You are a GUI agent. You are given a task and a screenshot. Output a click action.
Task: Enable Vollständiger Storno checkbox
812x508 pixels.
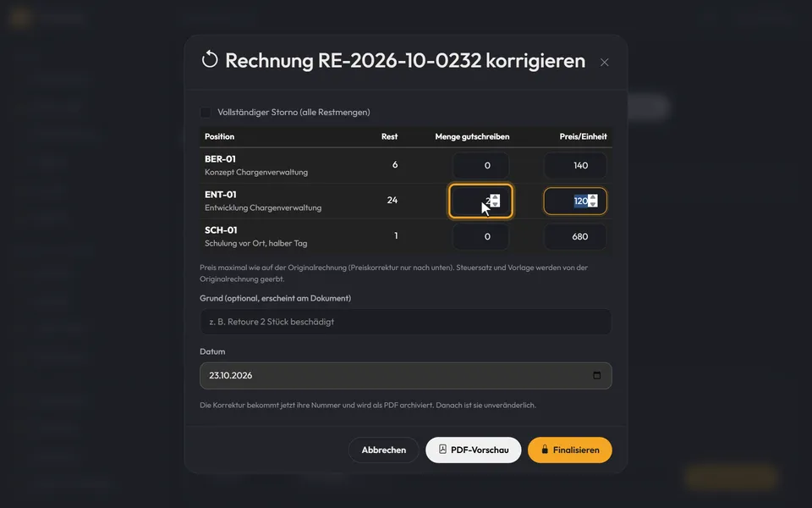206,113
